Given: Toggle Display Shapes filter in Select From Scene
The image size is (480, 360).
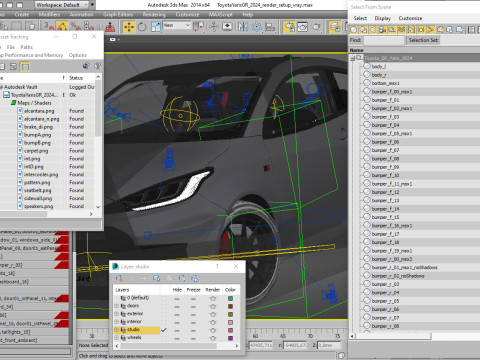Looking at the screenshot, I should point(363,30).
